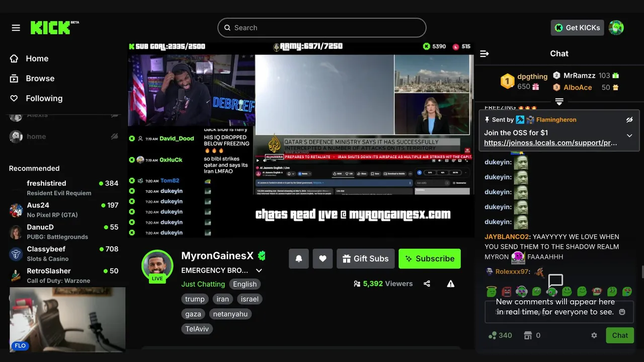Expand the gift leaderboard arrow
Screen dimensions: 644x362
pos(559,102)
